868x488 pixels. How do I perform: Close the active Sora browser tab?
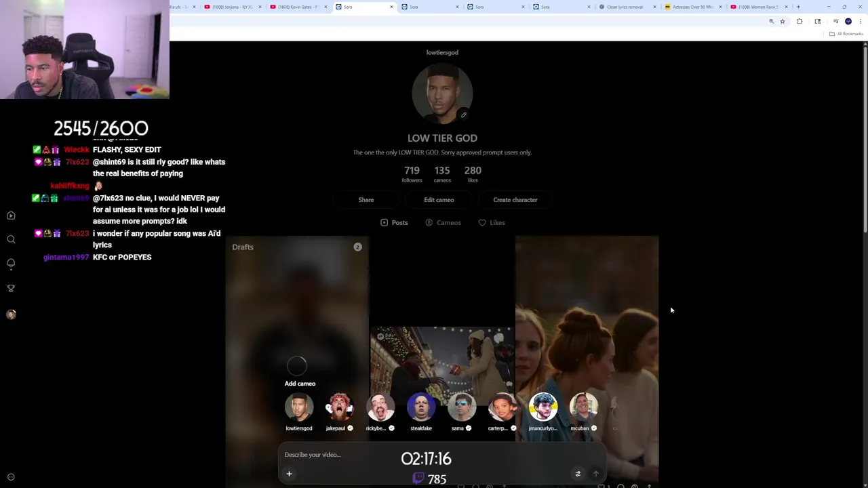point(391,7)
